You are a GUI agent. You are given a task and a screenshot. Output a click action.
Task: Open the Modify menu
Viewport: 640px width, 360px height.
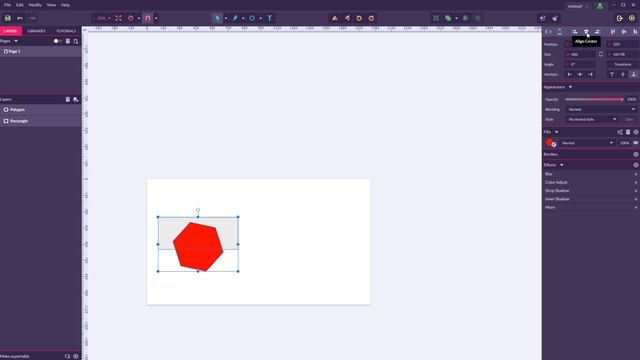(x=35, y=5)
